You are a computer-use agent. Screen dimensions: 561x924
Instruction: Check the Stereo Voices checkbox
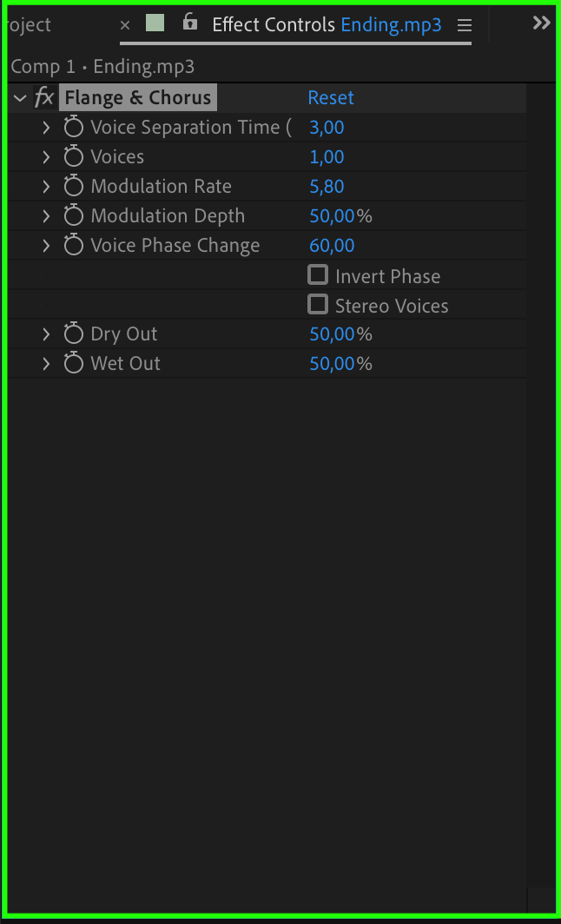pos(319,305)
